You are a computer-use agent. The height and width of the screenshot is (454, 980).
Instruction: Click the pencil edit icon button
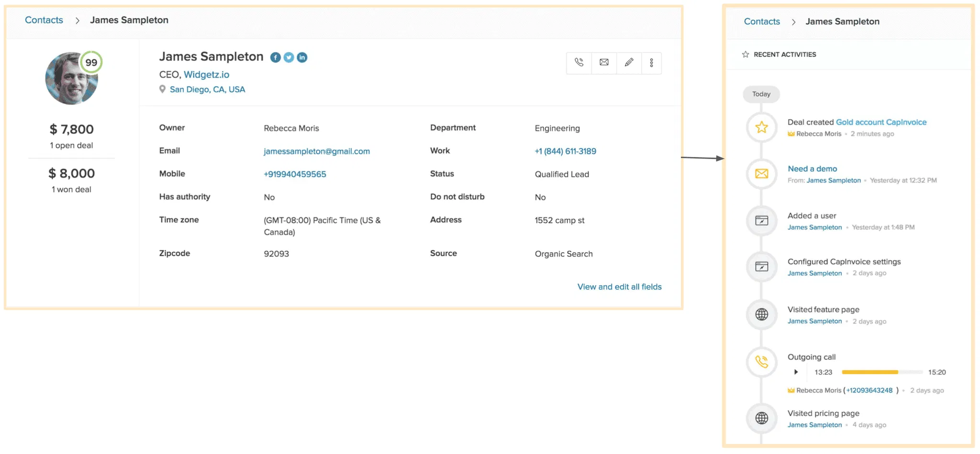tap(629, 63)
